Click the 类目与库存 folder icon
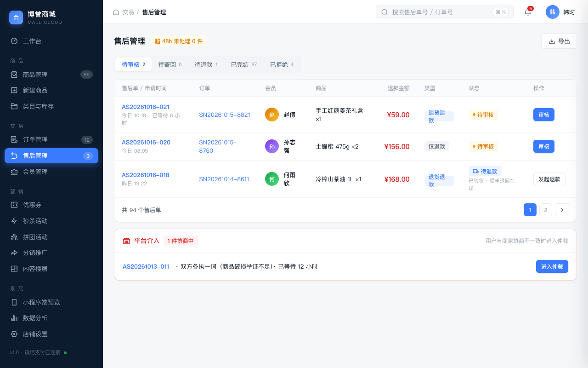The image size is (588, 368). (x=14, y=106)
